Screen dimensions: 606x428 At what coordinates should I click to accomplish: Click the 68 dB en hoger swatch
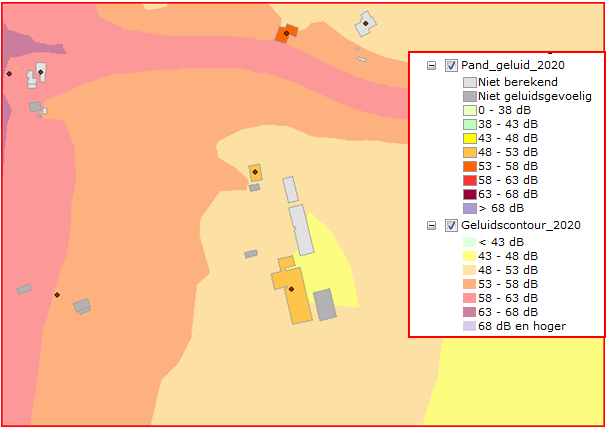point(469,326)
